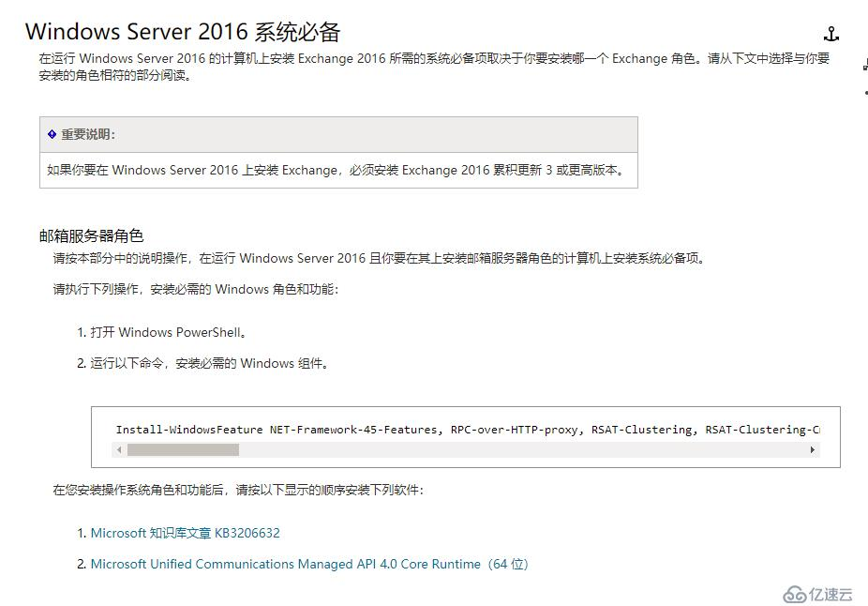Screen dimensions: 868x606
Task: Click the Install-WindowsFeature command text
Action: tap(467, 430)
